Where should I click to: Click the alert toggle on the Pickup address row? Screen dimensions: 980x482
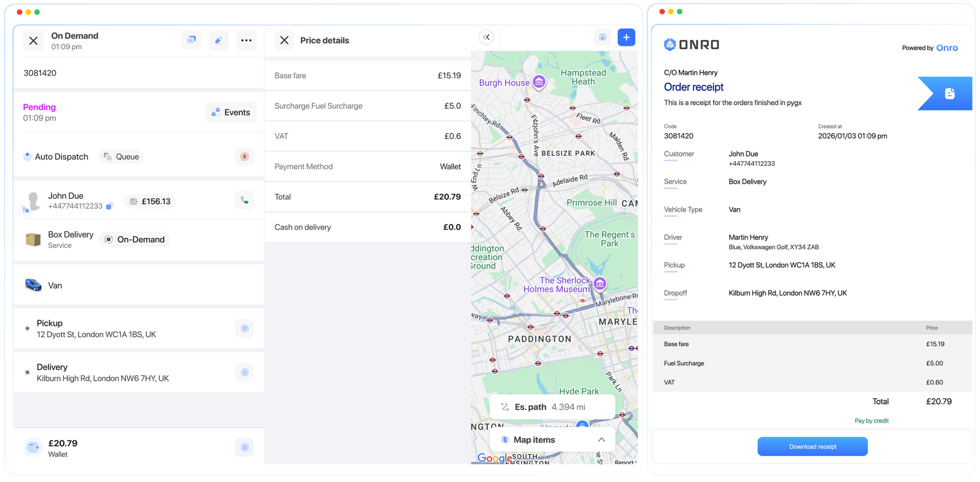click(x=244, y=328)
